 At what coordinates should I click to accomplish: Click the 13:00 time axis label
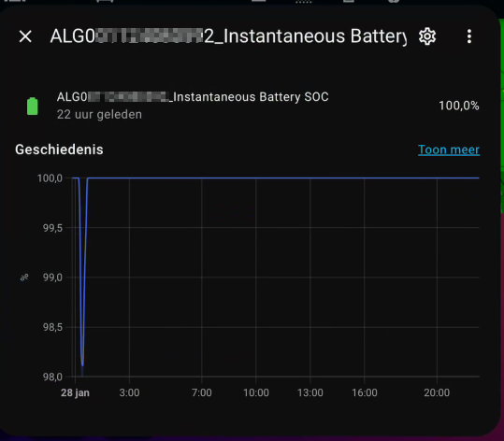tap(310, 392)
